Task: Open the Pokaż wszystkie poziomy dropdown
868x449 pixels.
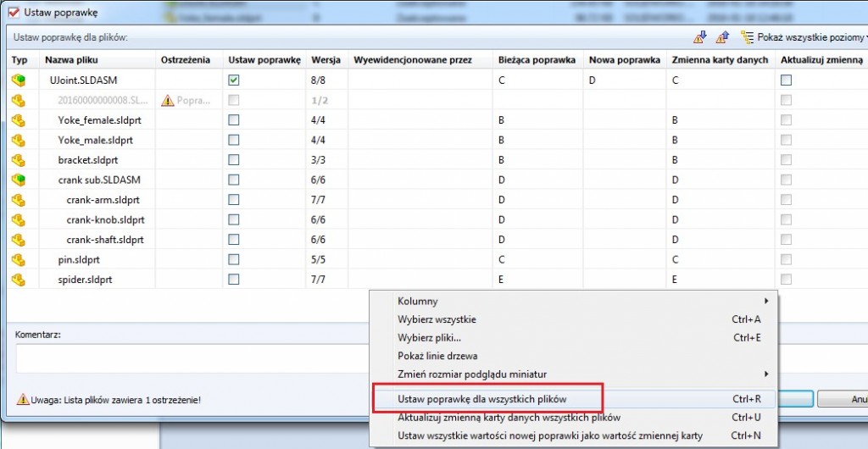Action: click(801, 37)
